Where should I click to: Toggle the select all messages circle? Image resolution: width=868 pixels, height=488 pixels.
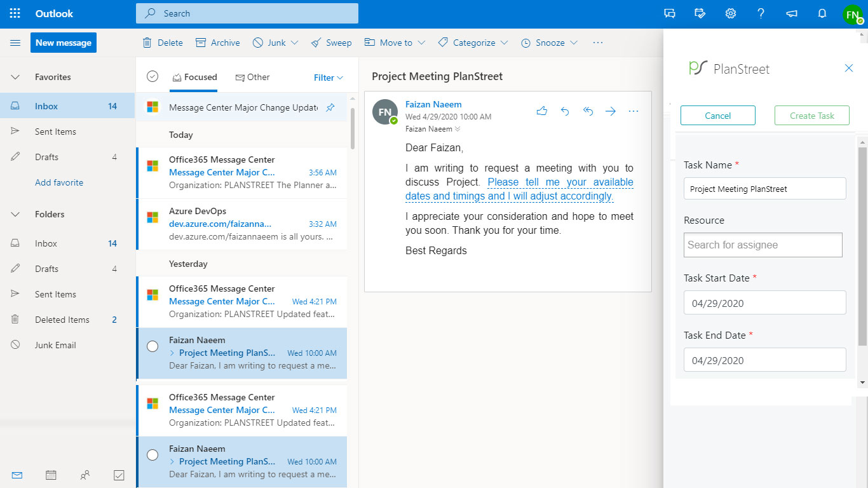(x=153, y=76)
